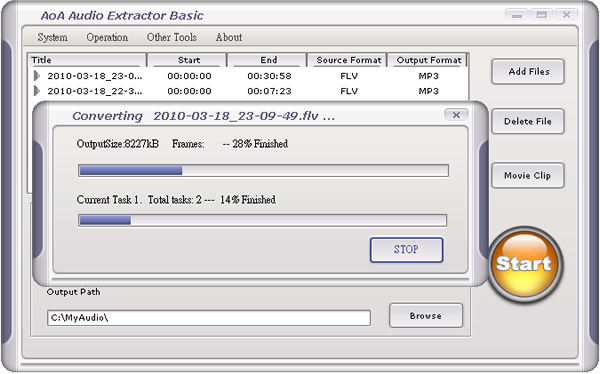Open the Operation menu
The image size is (600, 374).
coord(107,37)
